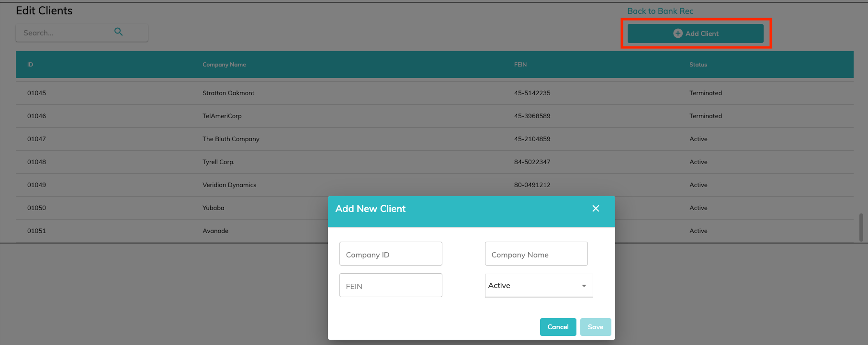Follow the Back to Bank Rec link
Screen dimensions: 868x345
[x=660, y=11]
